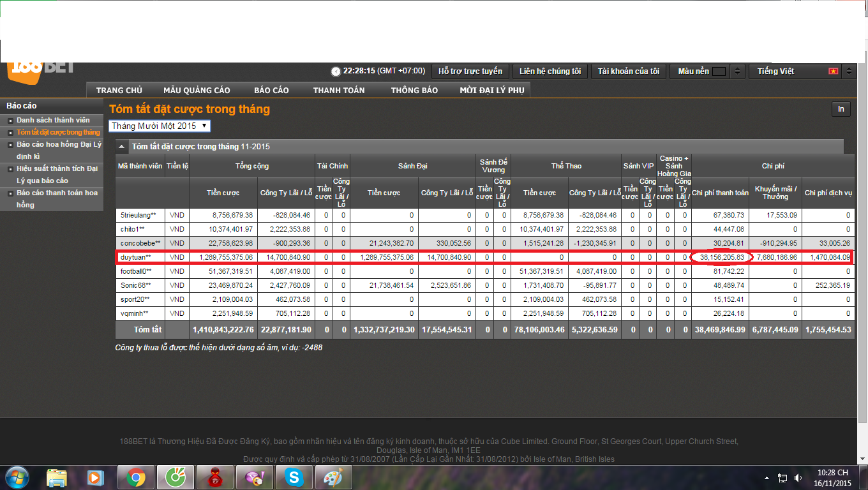
Task: Open Danh sách thành viên report
Action: (x=53, y=120)
